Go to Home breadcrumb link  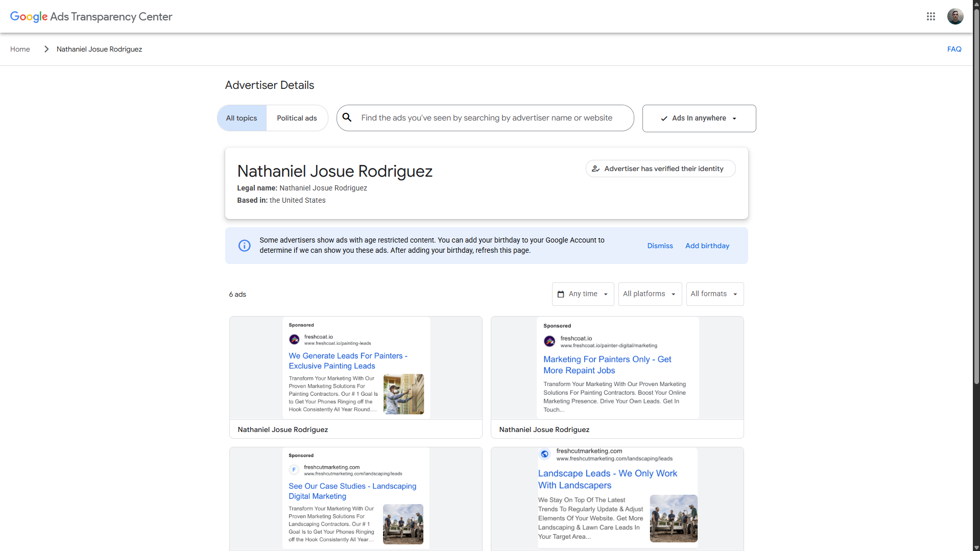(x=20, y=49)
